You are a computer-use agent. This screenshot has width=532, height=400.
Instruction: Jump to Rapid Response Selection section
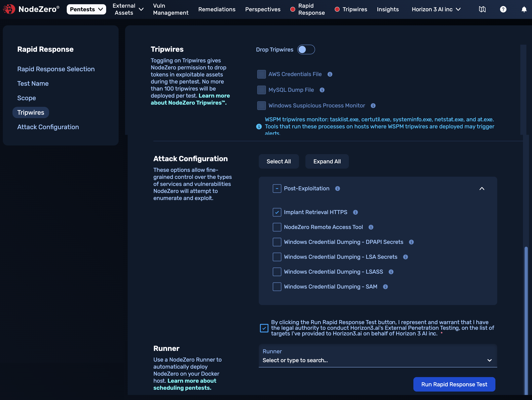point(56,69)
